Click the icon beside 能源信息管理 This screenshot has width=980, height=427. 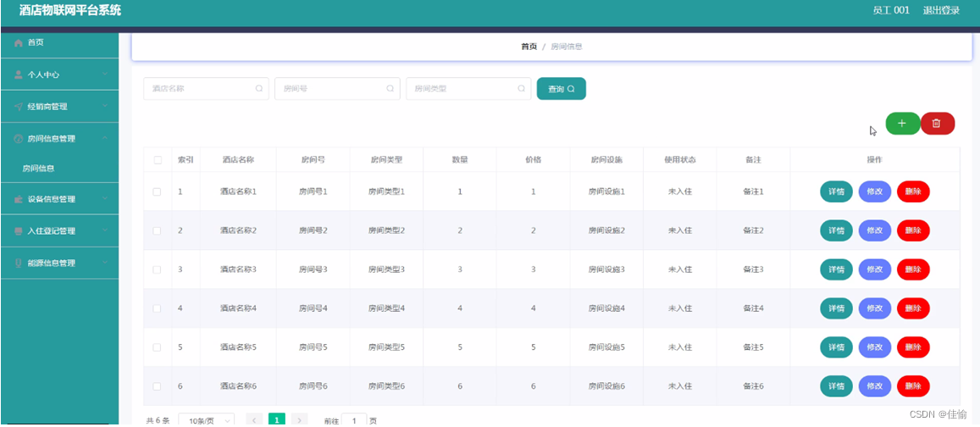click(x=18, y=263)
